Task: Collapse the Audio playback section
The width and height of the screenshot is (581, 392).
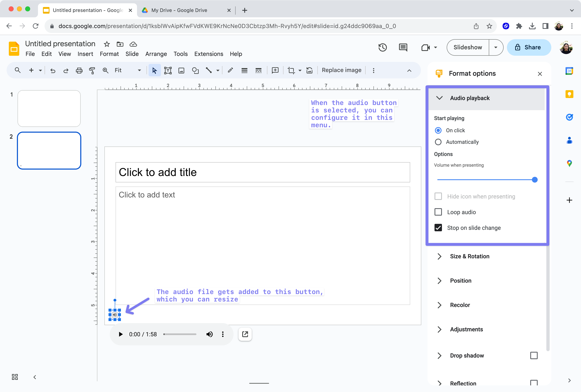Action: 439,98
